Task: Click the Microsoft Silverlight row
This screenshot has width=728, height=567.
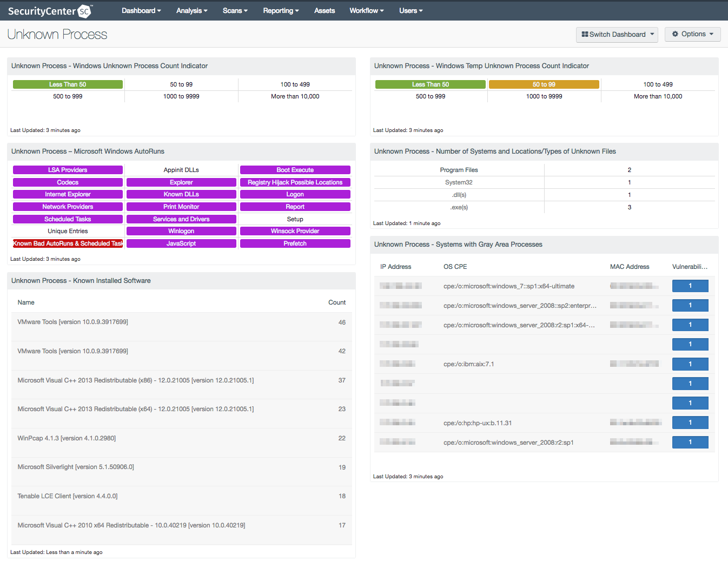Action: point(182,472)
